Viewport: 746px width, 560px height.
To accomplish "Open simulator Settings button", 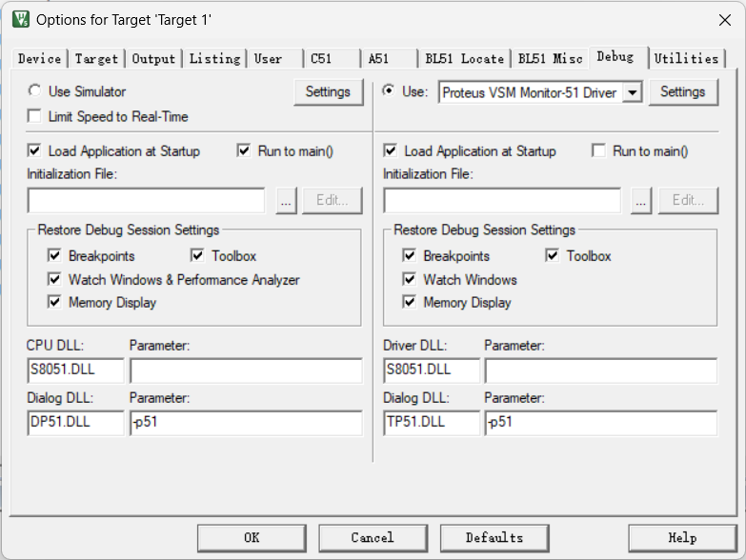I will tap(329, 92).
